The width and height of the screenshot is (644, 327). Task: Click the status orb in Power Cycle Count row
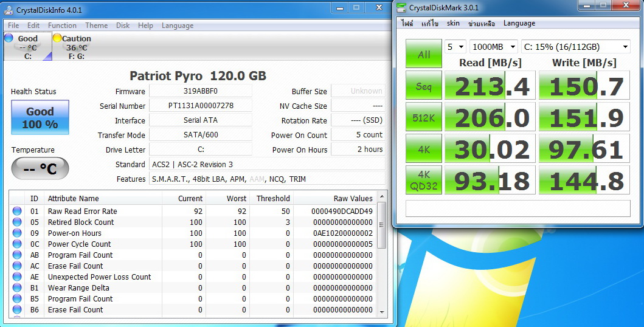[x=17, y=244]
